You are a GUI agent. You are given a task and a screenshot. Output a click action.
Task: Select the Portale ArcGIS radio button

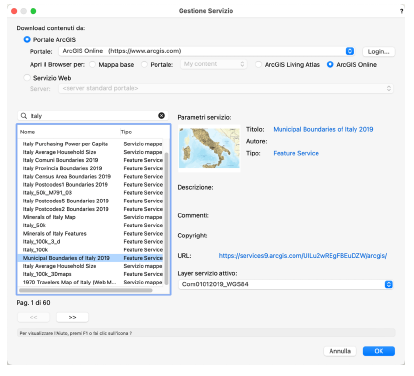[27, 39]
